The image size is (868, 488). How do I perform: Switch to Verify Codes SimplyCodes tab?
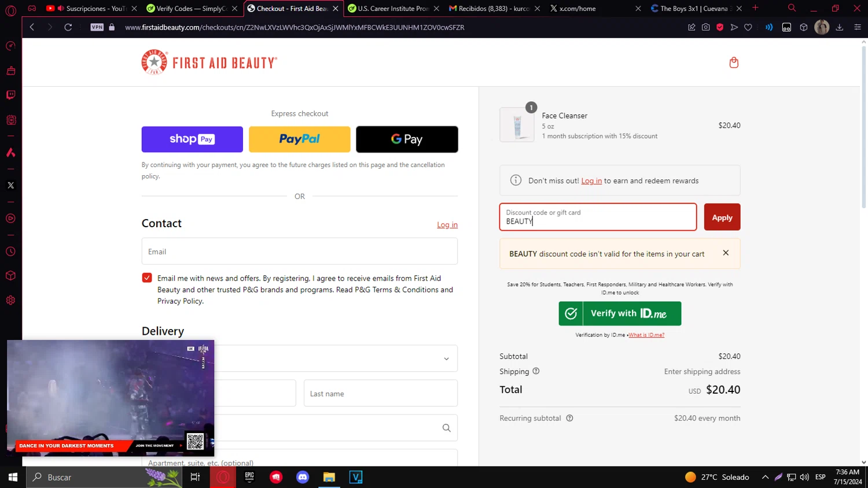192,9
